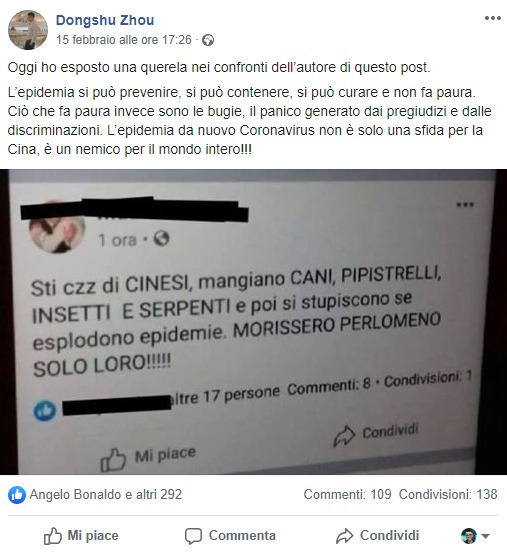Image resolution: width=507 pixels, height=554 pixels.
Task: Click Dongshu Zhou's profile picture
Action: [x=28, y=30]
